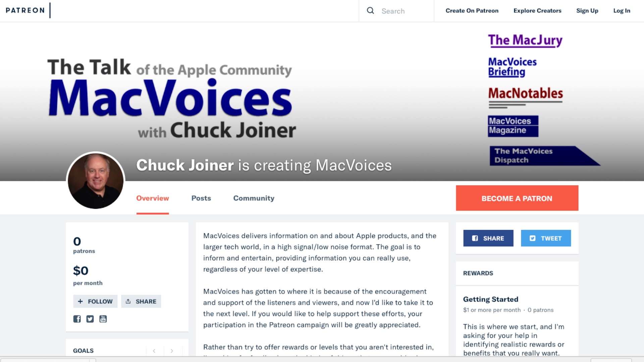Expand the GOALS right arrow
This screenshot has width=644, height=362.
pyautogui.click(x=172, y=351)
